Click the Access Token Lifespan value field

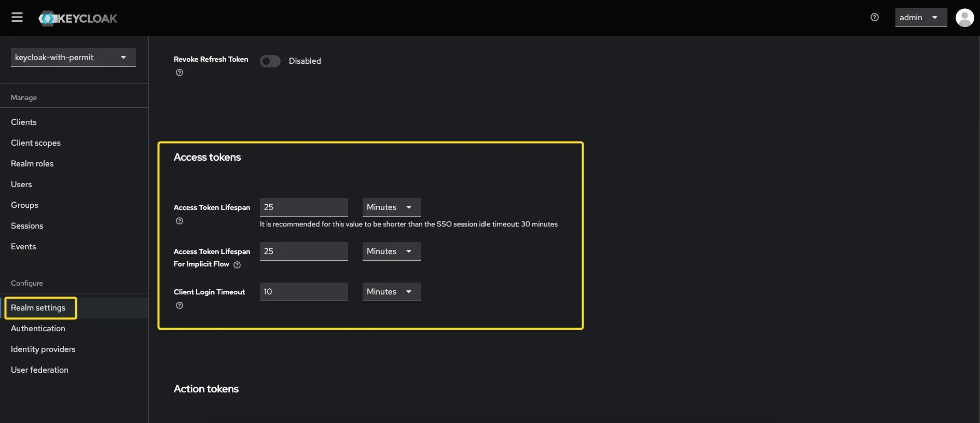tap(303, 207)
